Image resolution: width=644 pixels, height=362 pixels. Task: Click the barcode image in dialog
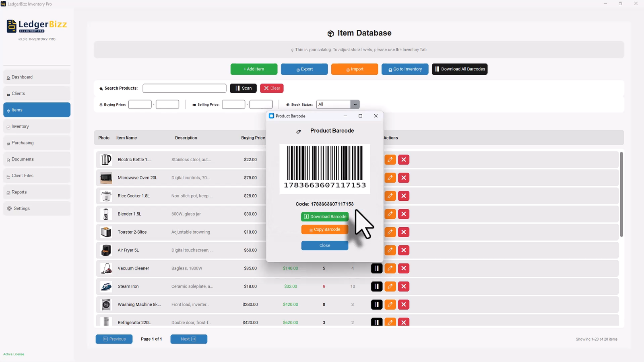pos(325,169)
